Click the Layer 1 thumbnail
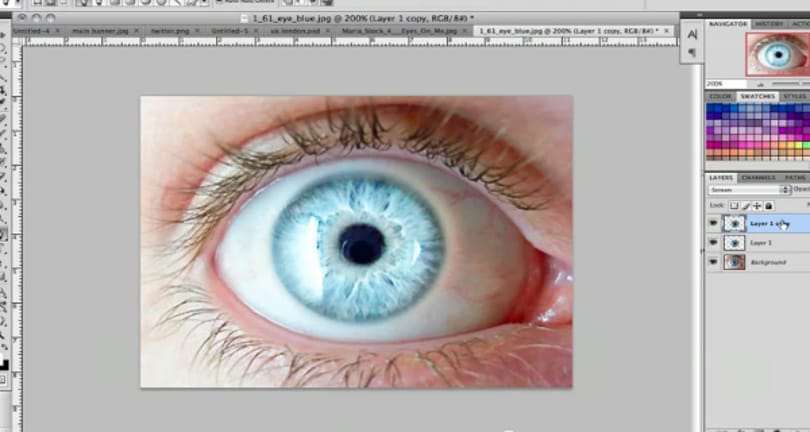The width and height of the screenshot is (810, 432). click(734, 242)
